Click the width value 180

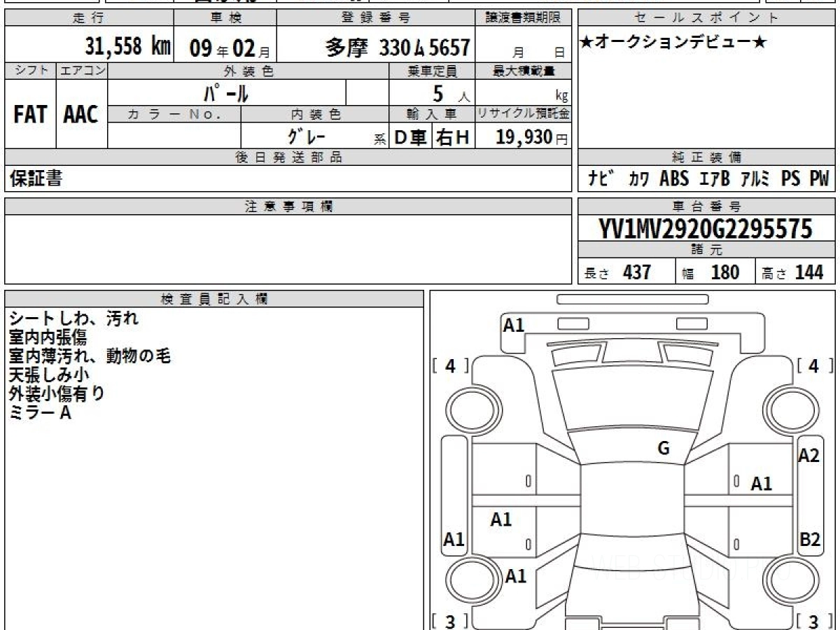click(x=724, y=272)
